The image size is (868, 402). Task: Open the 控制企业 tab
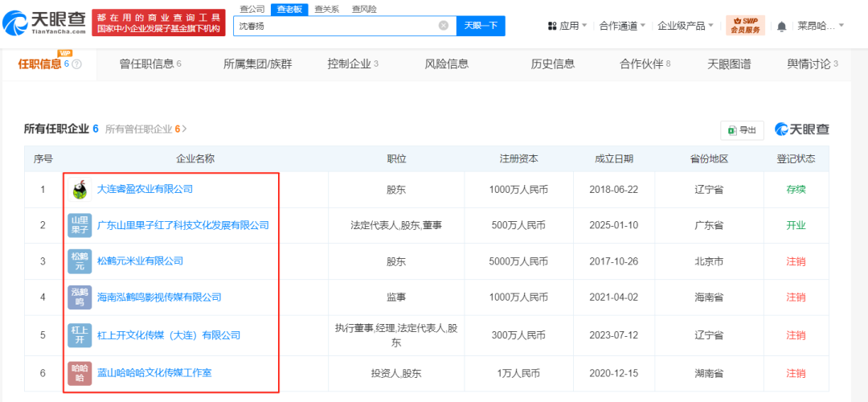pos(353,64)
